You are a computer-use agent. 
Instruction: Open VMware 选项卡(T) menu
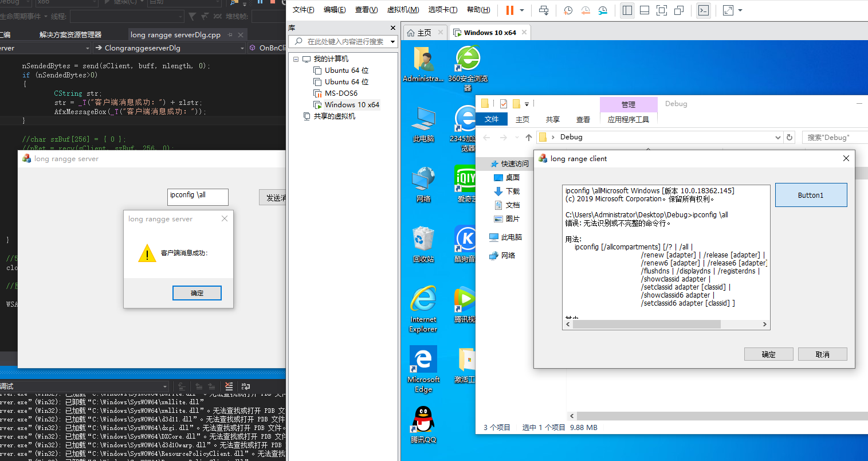point(443,10)
